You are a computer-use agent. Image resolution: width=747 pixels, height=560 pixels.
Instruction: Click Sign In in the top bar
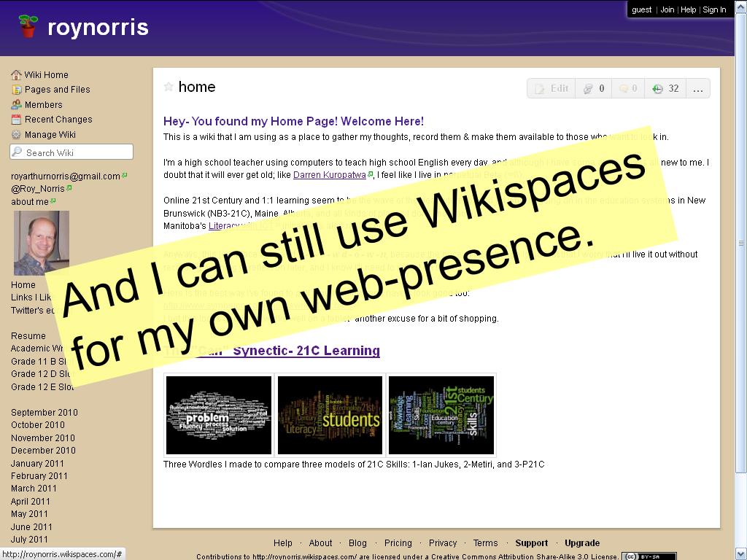click(x=714, y=9)
